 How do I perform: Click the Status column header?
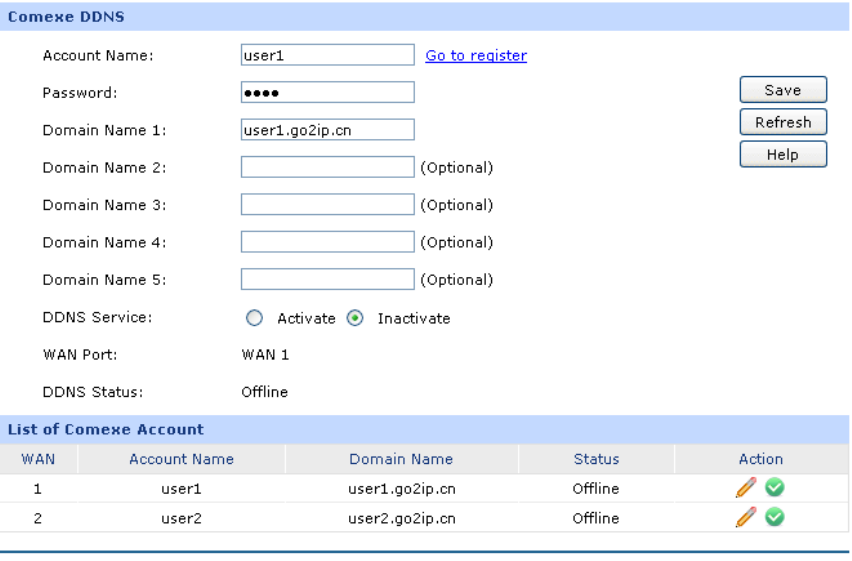596,459
